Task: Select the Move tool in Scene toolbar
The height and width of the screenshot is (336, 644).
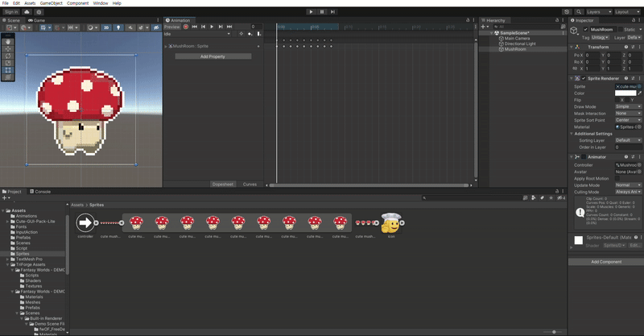Action: 8,49
